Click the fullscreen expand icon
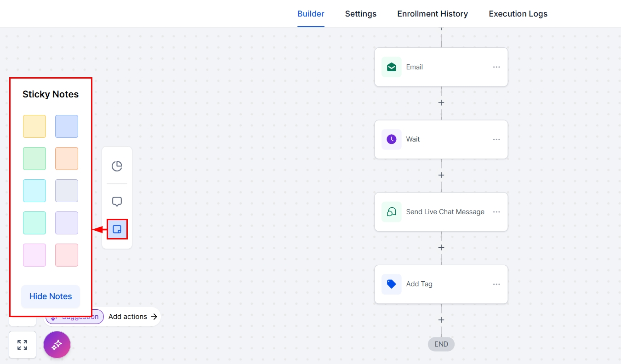The width and height of the screenshot is (621, 364). [x=22, y=345]
